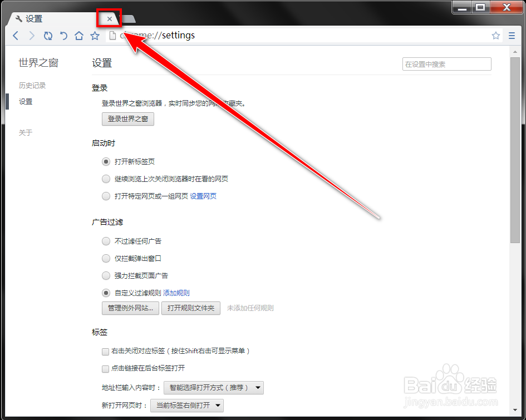Viewport: 526px width, 420px height.
Task: Open 智能选择打开方式（推荐） dropdown
Action: 214,388
